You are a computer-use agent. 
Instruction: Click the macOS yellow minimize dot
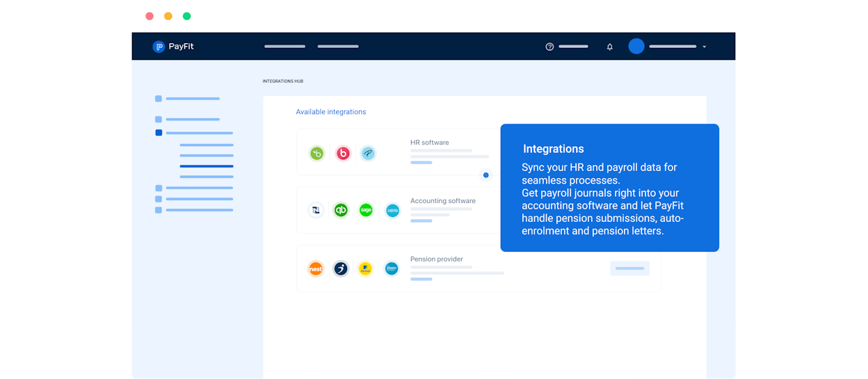click(x=168, y=16)
